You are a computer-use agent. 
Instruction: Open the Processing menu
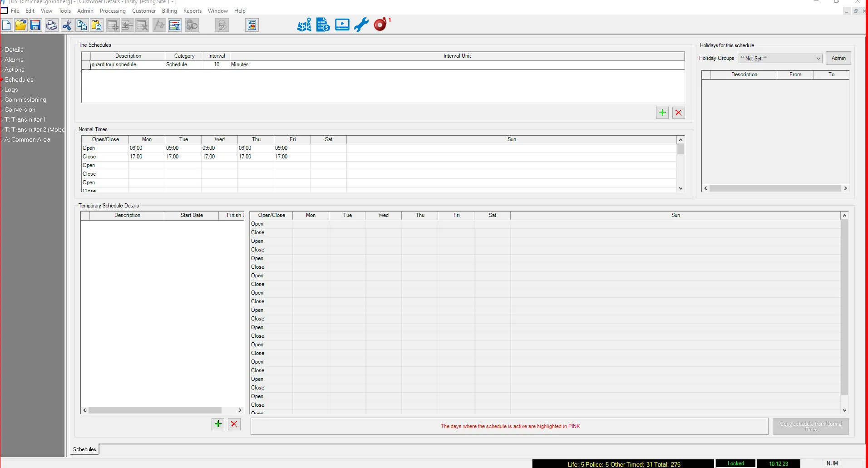click(x=113, y=11)
